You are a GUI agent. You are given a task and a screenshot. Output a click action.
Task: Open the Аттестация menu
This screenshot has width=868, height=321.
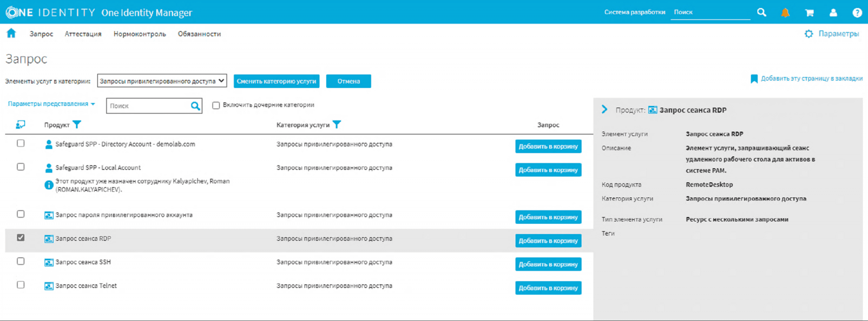[x=83, y=34]
